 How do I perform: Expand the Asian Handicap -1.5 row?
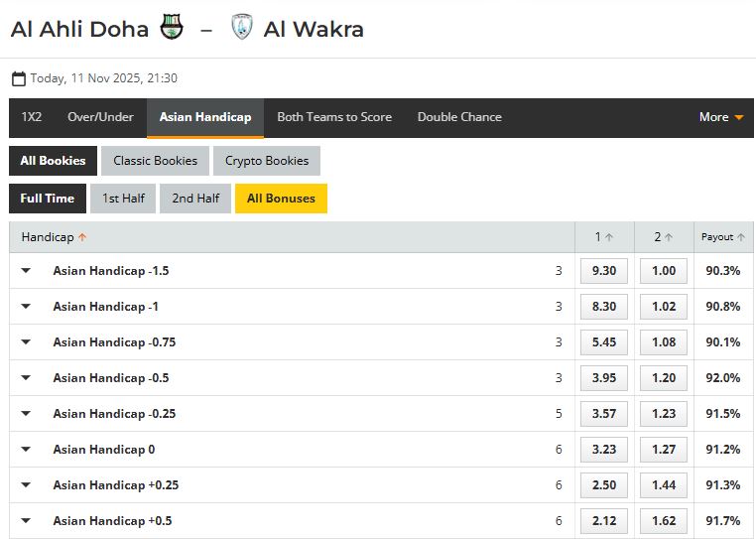(x=26, y=271)
